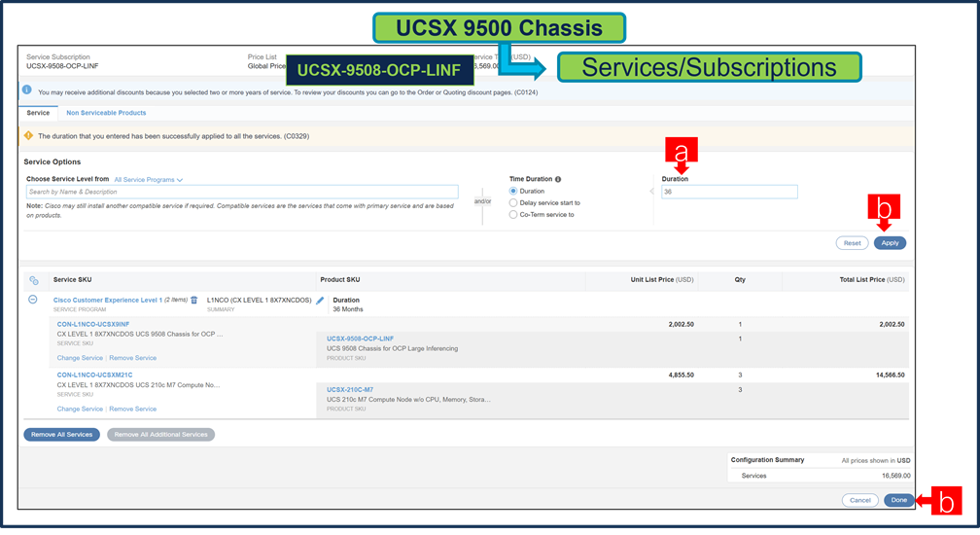Image resolution: width=980 pixels, height=535 pixels.
Task: Edit the L1NCO service level with the pencil
Action: pos(320,301)
